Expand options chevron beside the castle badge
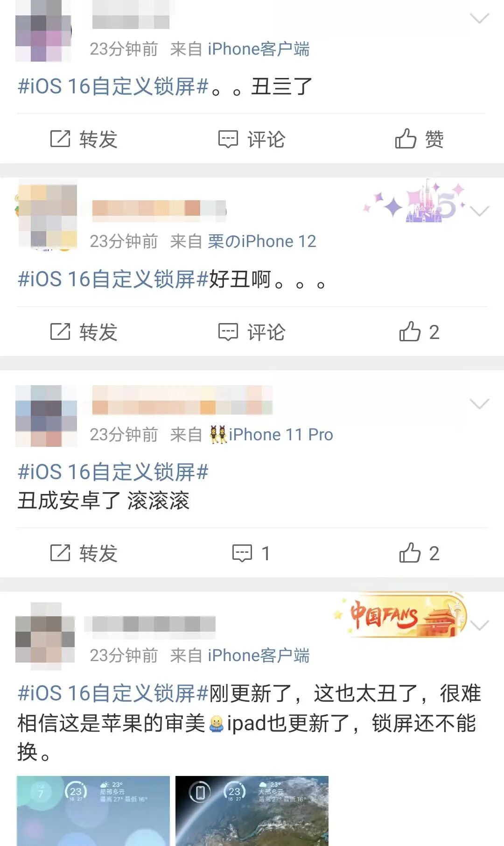This screenshot has height=846, width=504. (479, 211)
